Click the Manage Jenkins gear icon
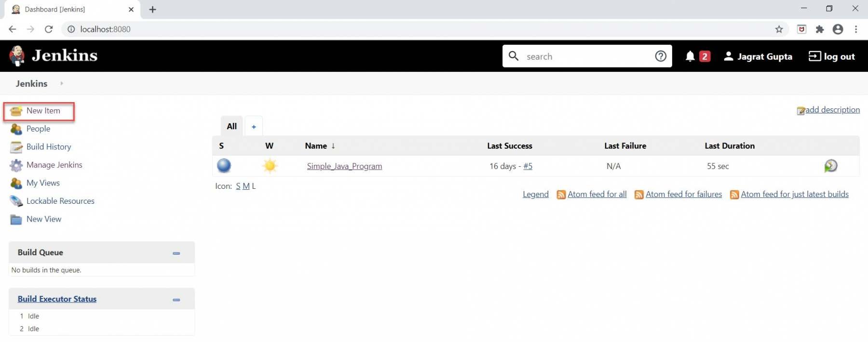Screen dimensions: 868x342 [x=16, y=165]
